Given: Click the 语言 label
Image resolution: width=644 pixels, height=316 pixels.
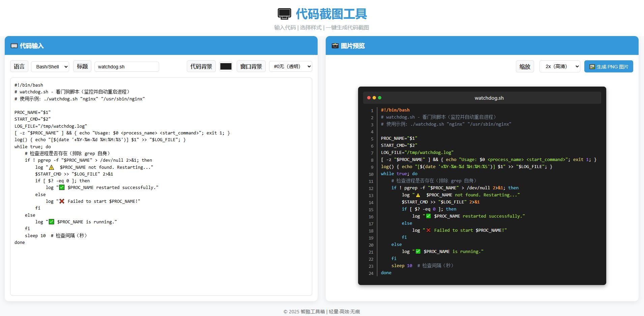Looking at the screenshot, I should pyautogui.click(x=19, y=67).
